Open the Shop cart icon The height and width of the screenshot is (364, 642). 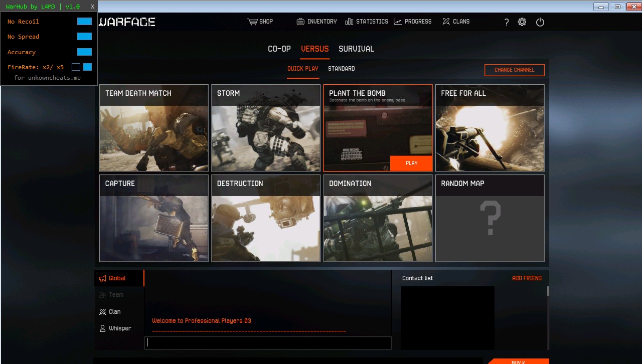[252, 22]
